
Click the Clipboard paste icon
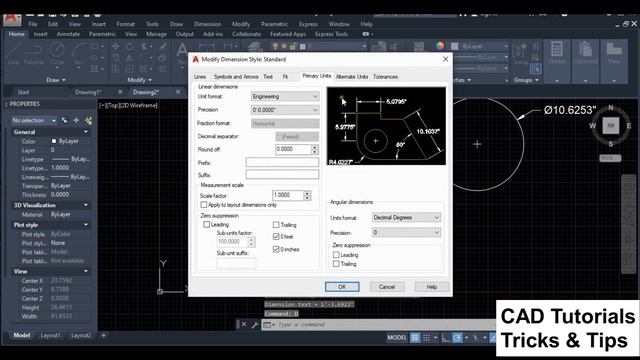[585, 50]
